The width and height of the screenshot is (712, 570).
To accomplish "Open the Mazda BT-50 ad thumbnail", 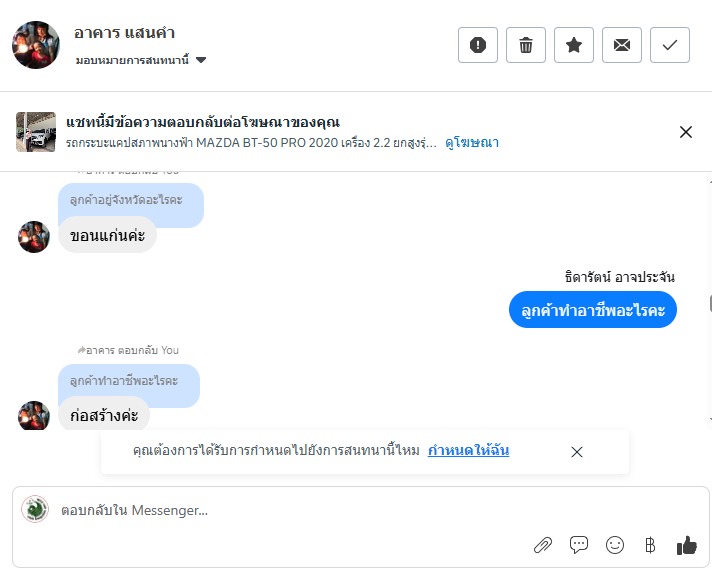I will point(36,132).
